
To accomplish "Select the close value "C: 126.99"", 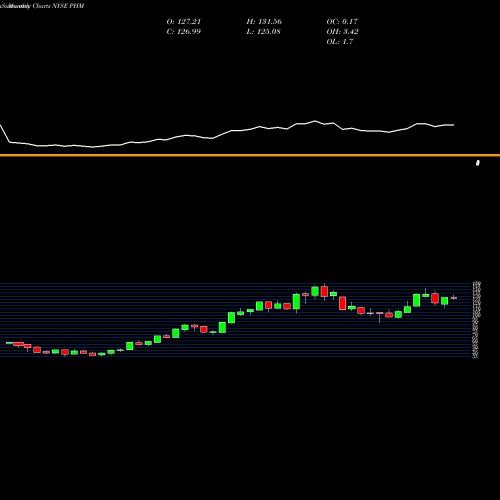I will click(x=183, y=32).
